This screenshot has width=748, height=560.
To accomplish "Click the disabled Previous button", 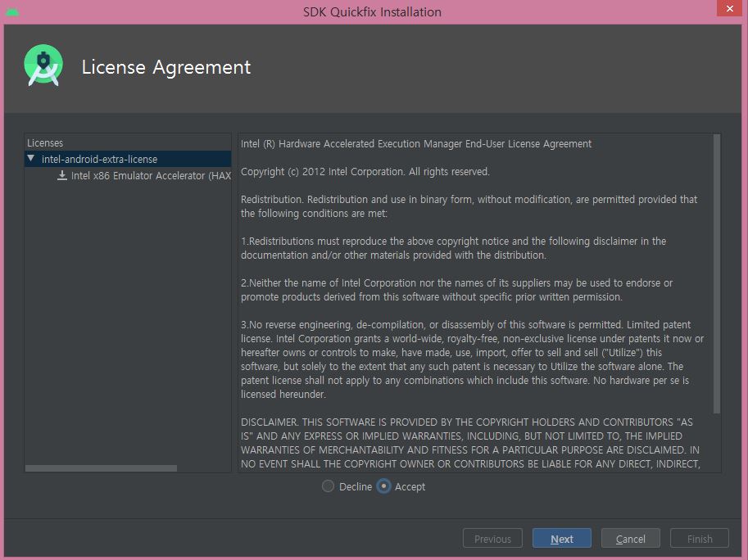I will 492,539.
